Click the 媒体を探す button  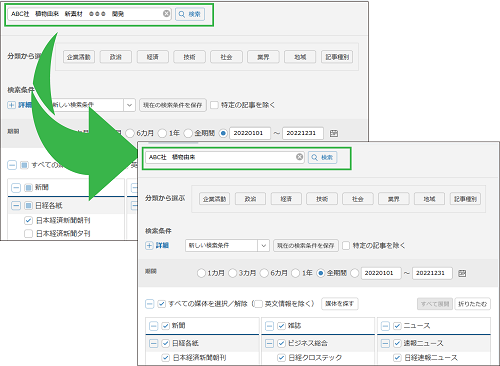click(x=340, y=304)
